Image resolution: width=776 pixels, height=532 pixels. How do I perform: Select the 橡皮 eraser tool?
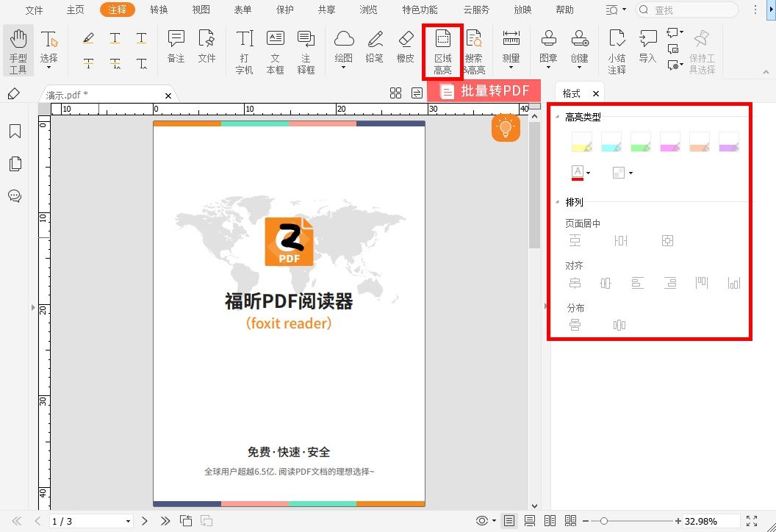point(405,46)
